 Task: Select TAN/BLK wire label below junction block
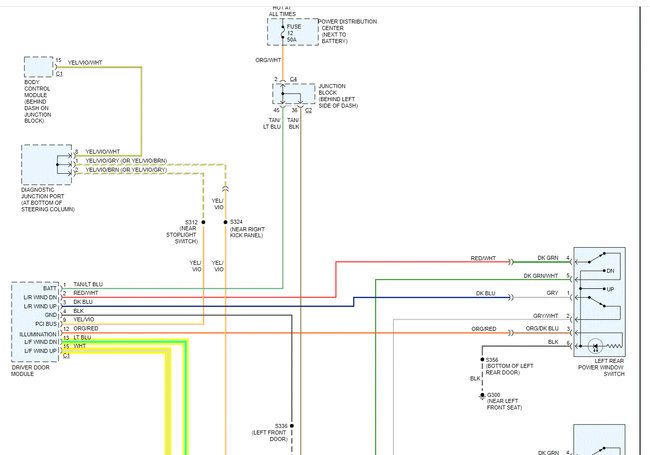click(293, 123)
